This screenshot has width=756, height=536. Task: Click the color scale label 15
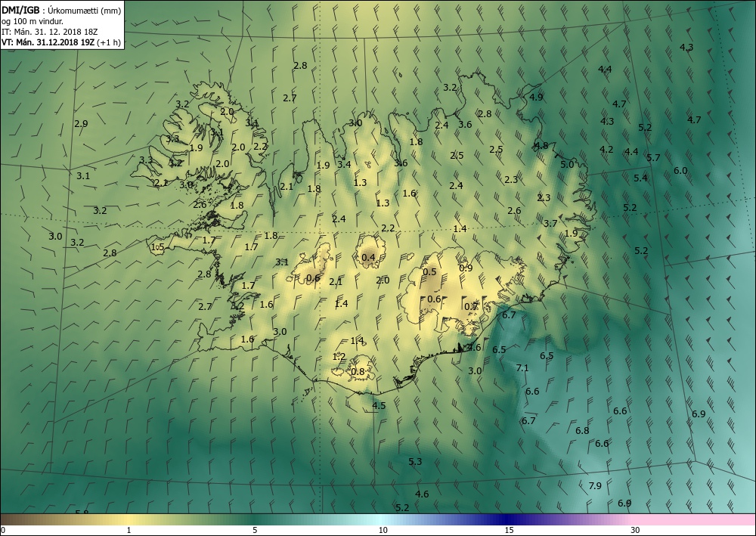point(509,530)
